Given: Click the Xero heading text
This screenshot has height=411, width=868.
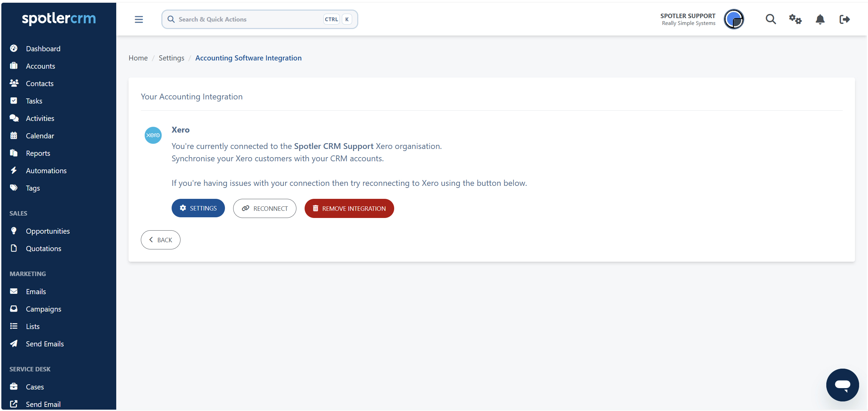Looking at the screenshot, I should (181, 130).
